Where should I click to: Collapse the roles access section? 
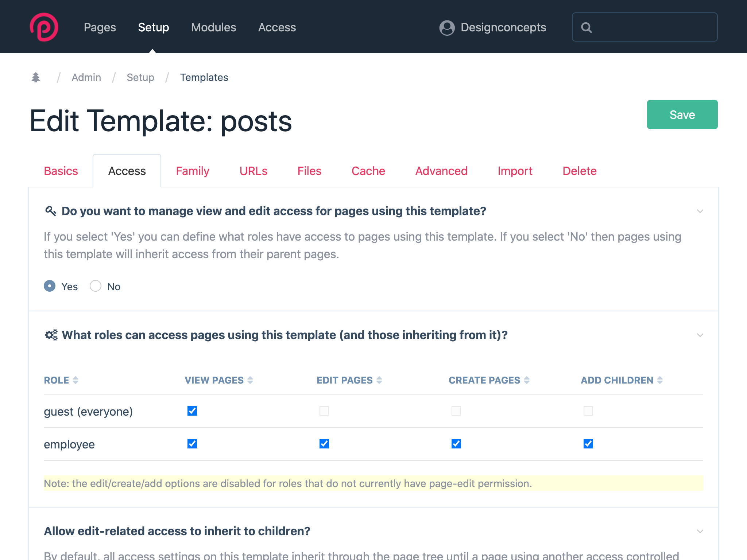(699, 335)
